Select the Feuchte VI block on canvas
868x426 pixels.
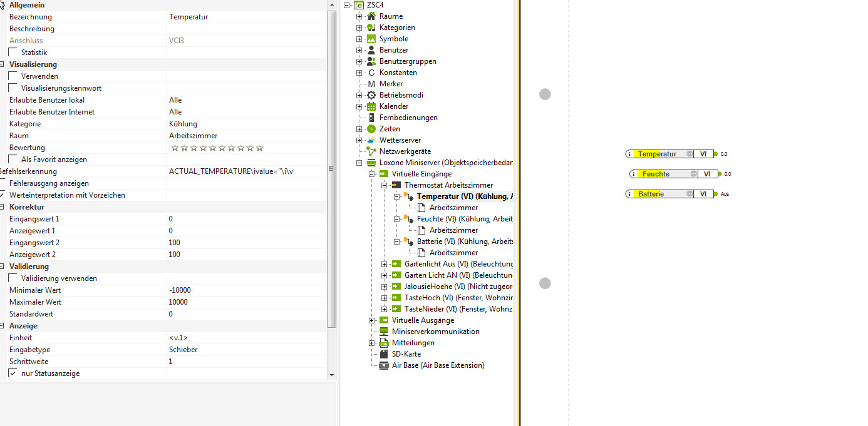(674, 174)
